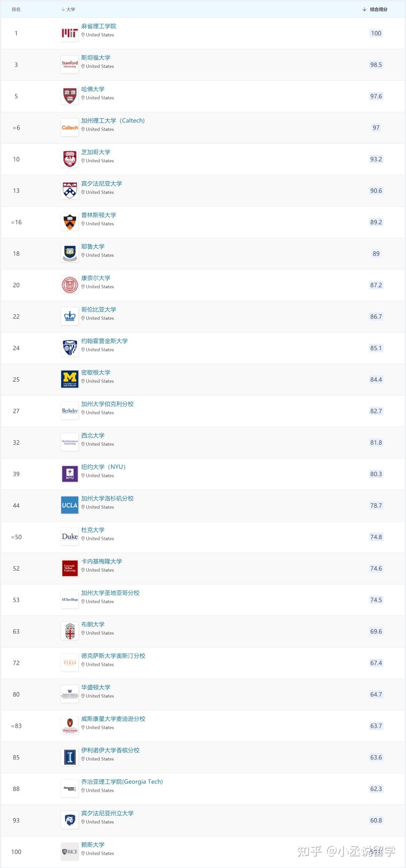Click the Michigan block M logo

(70, 380)
